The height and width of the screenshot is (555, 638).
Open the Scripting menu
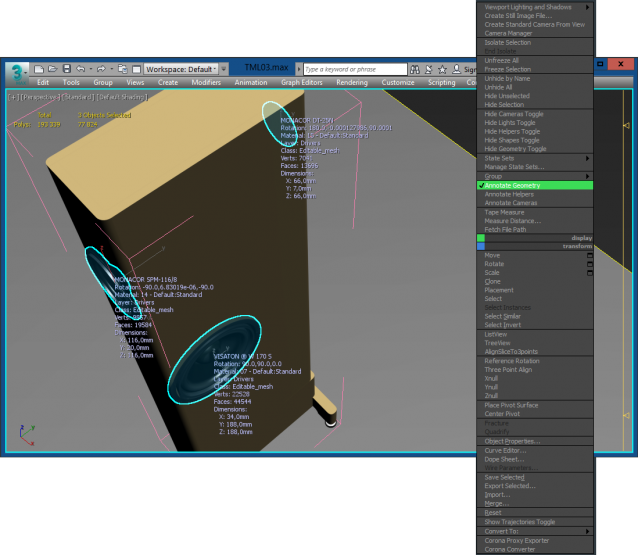tap(441, 83)
